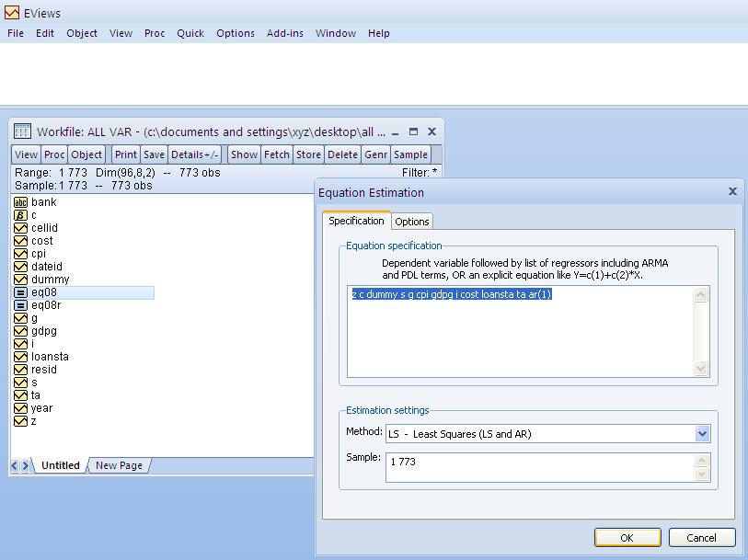The height and width of the screenshot is (560, 748).
Task: Open the Help menu
Action: (379, 33)
